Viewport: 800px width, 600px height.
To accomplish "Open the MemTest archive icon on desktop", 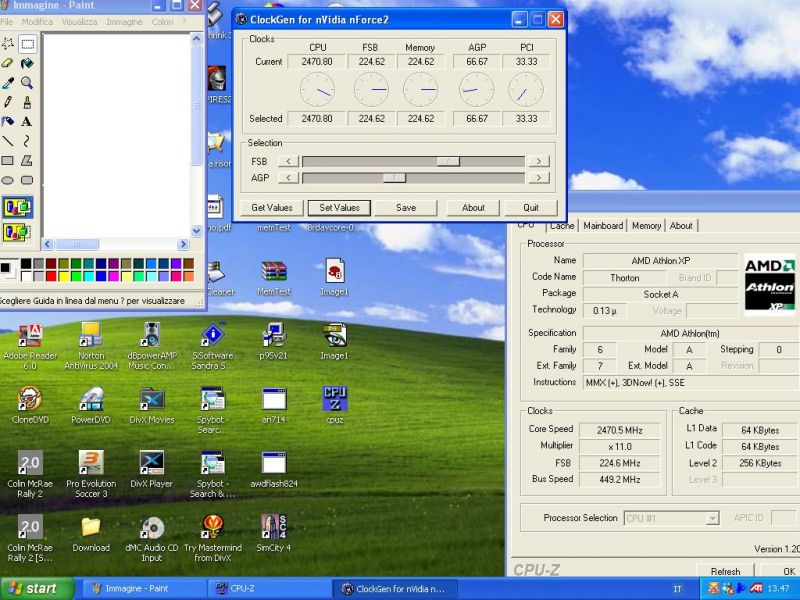I will click(274, 279).
